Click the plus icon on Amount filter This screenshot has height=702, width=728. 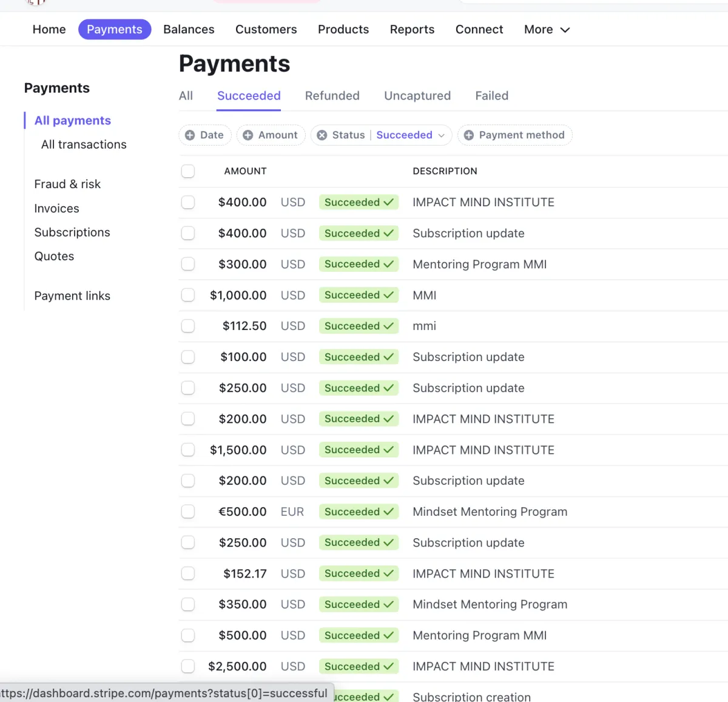[x=248, y=135]
